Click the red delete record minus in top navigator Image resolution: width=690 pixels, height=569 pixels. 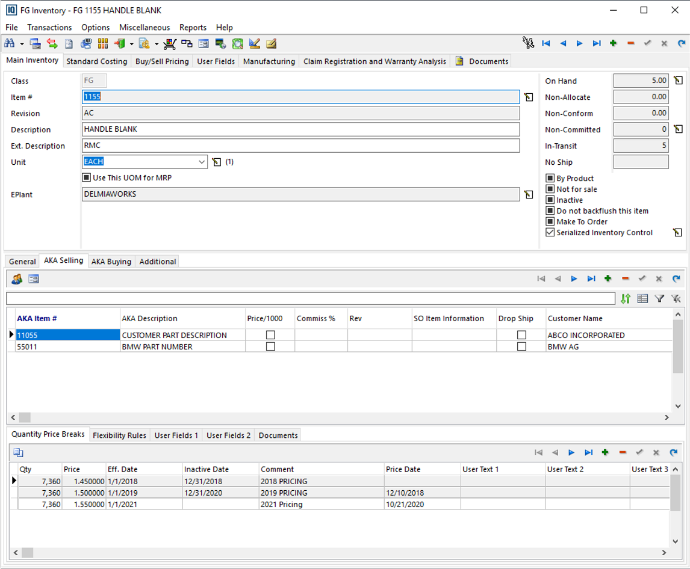(630, 44)
